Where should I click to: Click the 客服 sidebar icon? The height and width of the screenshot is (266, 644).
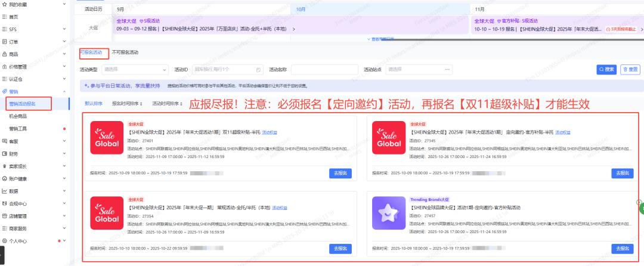[5, 141]
